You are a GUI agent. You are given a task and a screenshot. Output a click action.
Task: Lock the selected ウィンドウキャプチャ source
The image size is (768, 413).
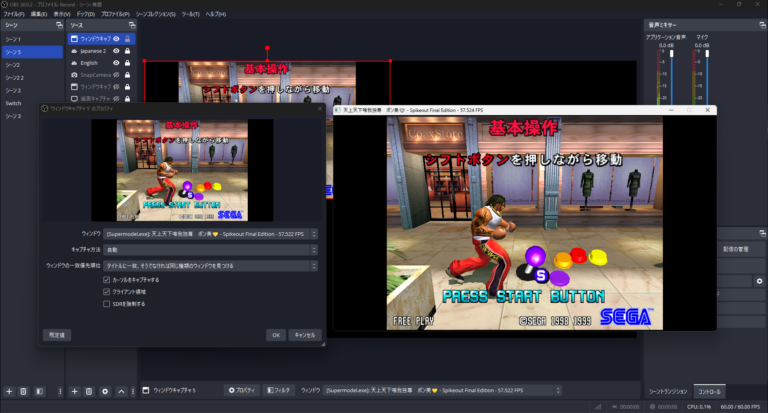(127, 39)
